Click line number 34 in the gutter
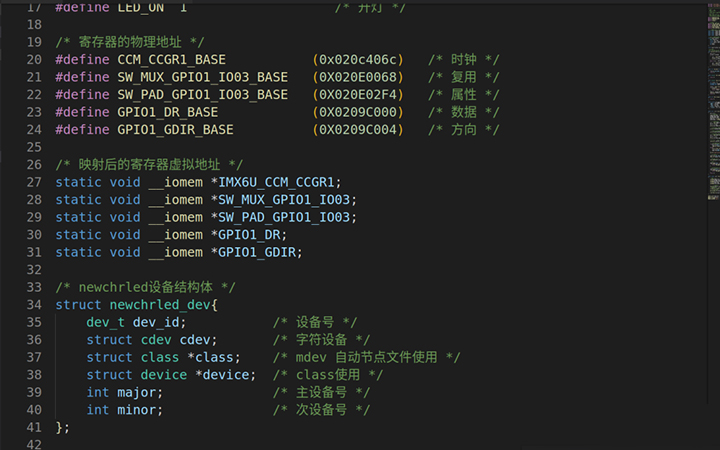The image size is (720, 450). [35, 304]
